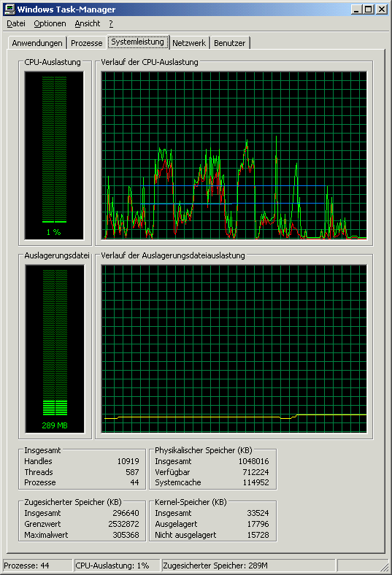The width and height of the screenshot is (392, 575).
Task: Maximize the Task-Manager window
Action: (x=368, y=9)
